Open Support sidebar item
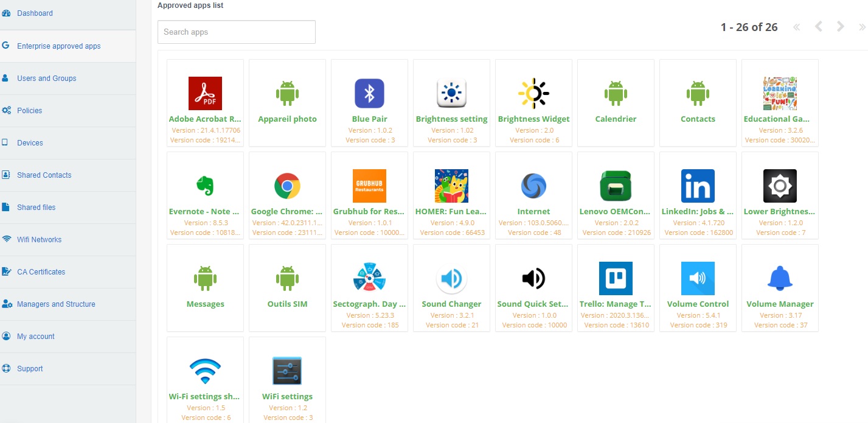This screenshot has width=868, height=423. click(x=68, y=369)
